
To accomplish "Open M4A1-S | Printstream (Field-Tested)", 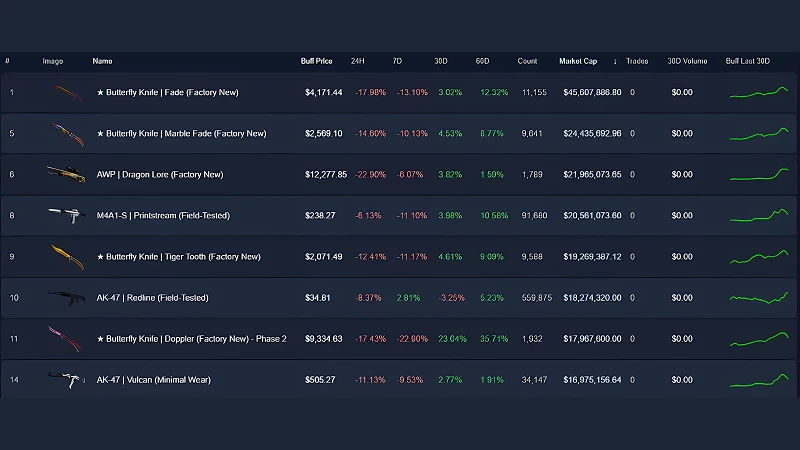I will 163,216.
